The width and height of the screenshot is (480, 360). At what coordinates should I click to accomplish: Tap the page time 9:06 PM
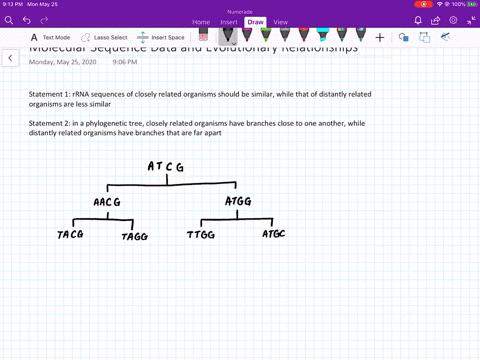pos(125,62)
